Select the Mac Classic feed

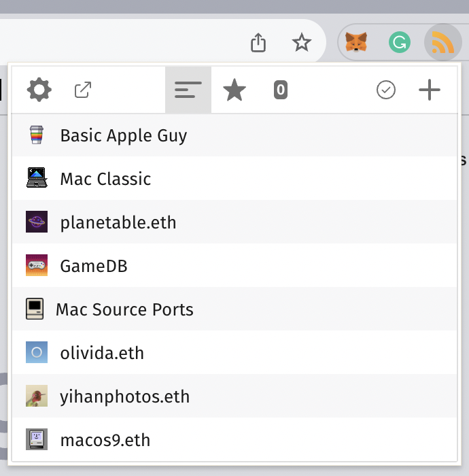105,179
